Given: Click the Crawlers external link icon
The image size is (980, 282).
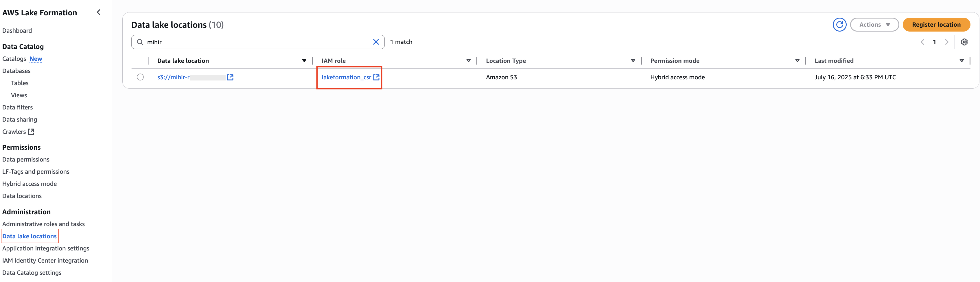Looking at the screenshot, I should coord(31,132).
